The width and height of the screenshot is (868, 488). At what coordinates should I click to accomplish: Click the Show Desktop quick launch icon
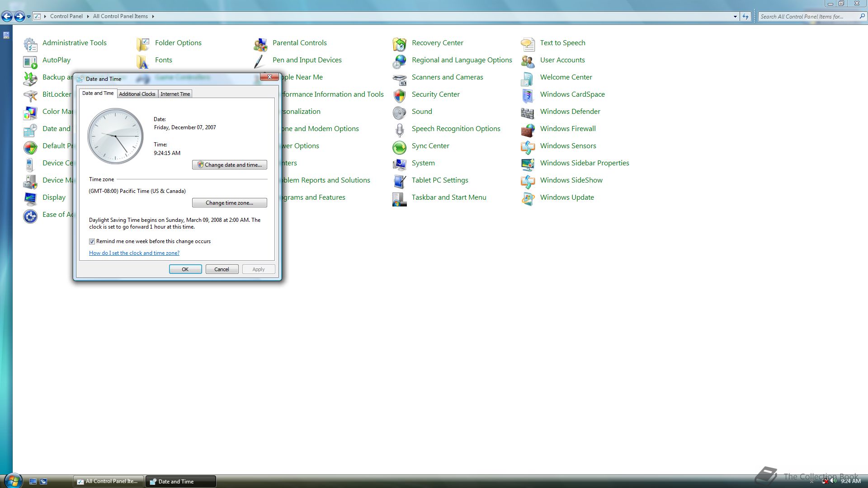[x=33, y=482]
